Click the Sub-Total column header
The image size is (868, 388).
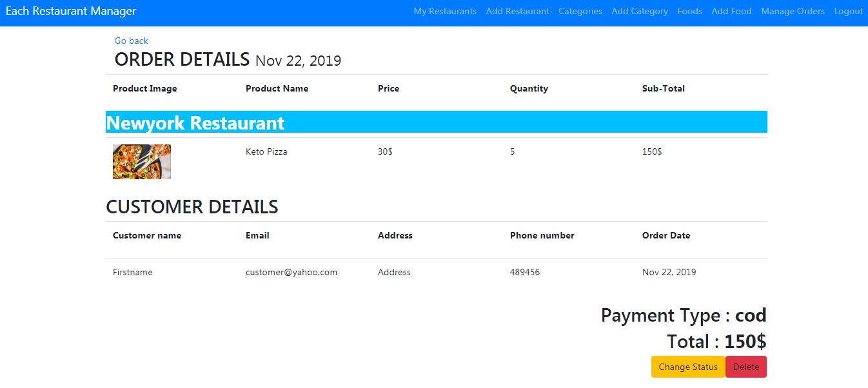pos(664,88)
